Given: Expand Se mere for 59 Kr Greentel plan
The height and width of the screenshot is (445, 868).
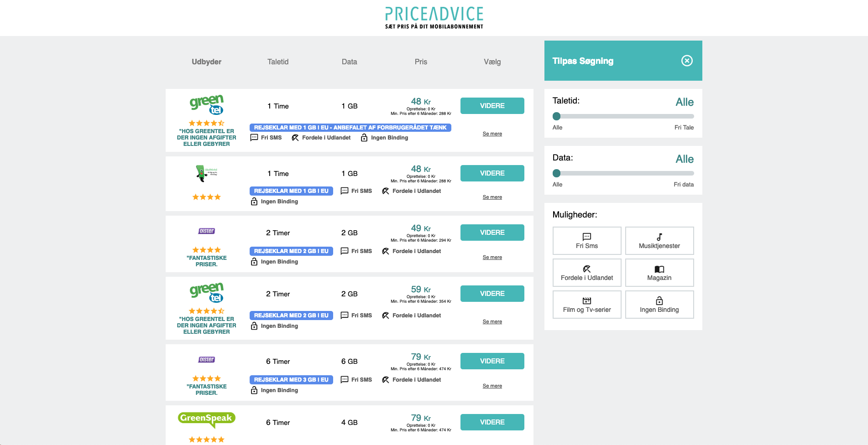Looking at the screenshot, I should pos(492,321).
